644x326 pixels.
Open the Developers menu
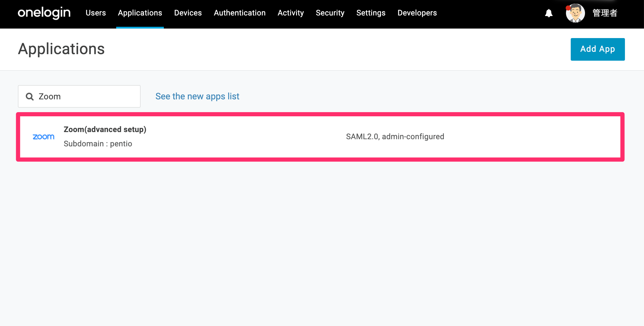point(417,13)
